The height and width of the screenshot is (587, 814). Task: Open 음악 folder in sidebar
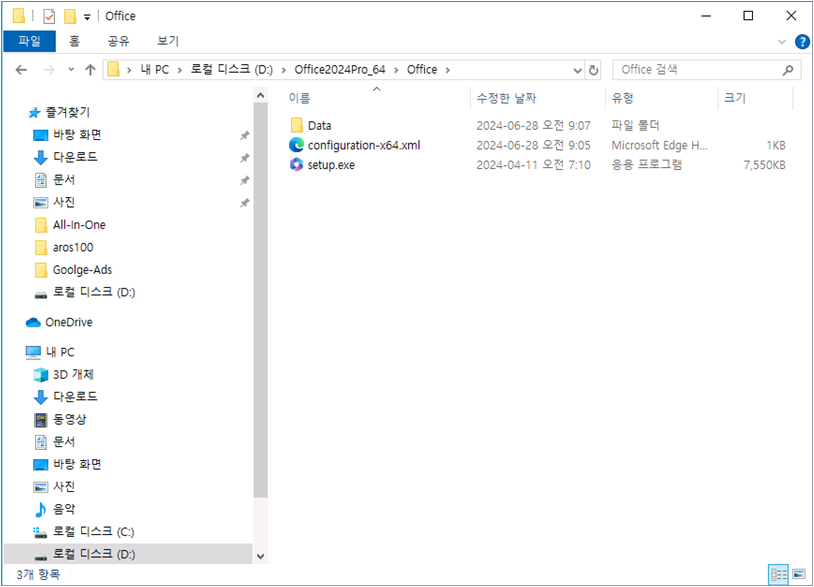point(55,509)
